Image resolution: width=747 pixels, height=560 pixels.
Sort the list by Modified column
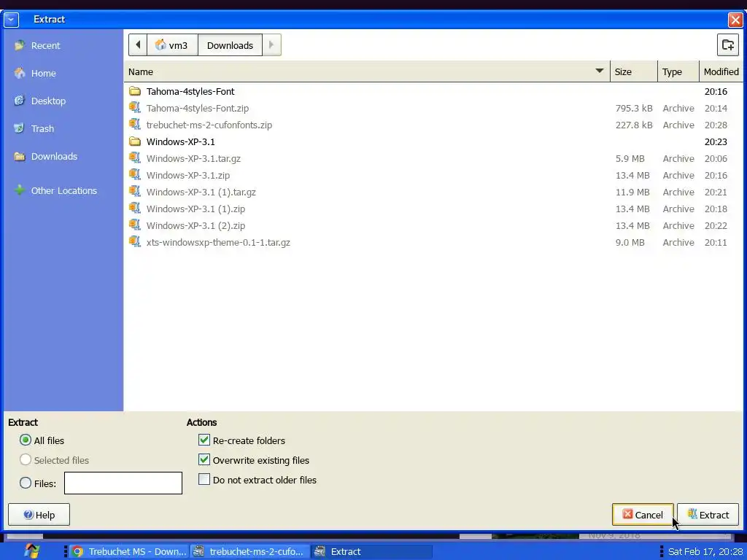point(721,71)
